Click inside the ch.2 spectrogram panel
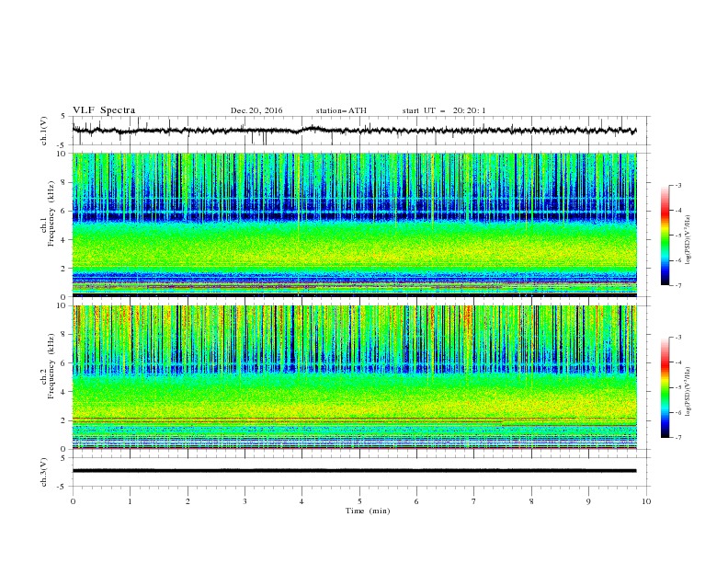 coord(354,377)
